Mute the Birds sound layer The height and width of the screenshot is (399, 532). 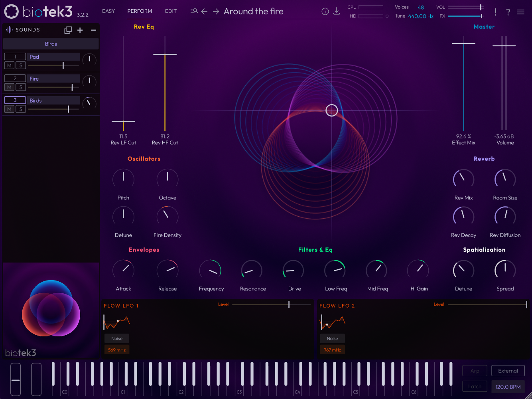9,109
